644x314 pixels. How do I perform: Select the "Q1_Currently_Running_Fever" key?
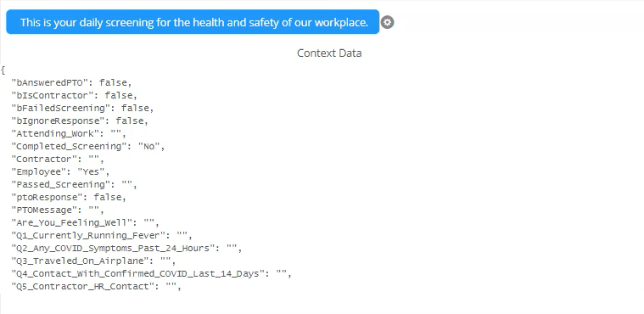pos(91,236)
